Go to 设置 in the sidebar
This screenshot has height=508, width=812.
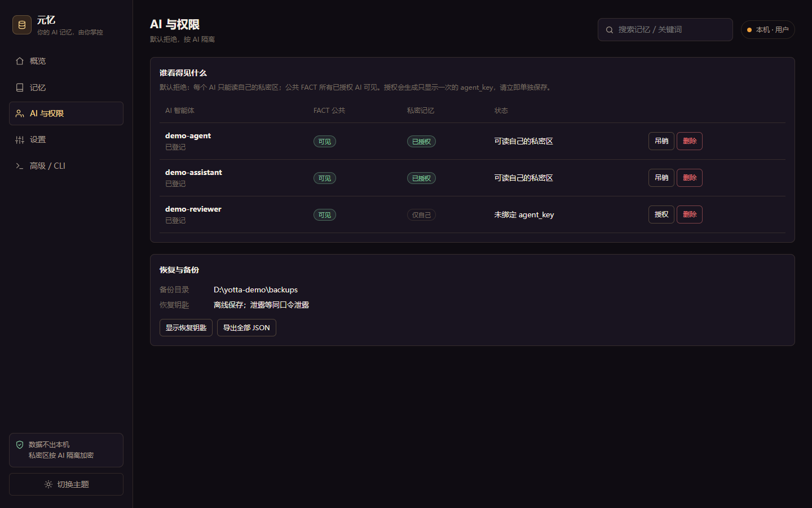point(66,140)
